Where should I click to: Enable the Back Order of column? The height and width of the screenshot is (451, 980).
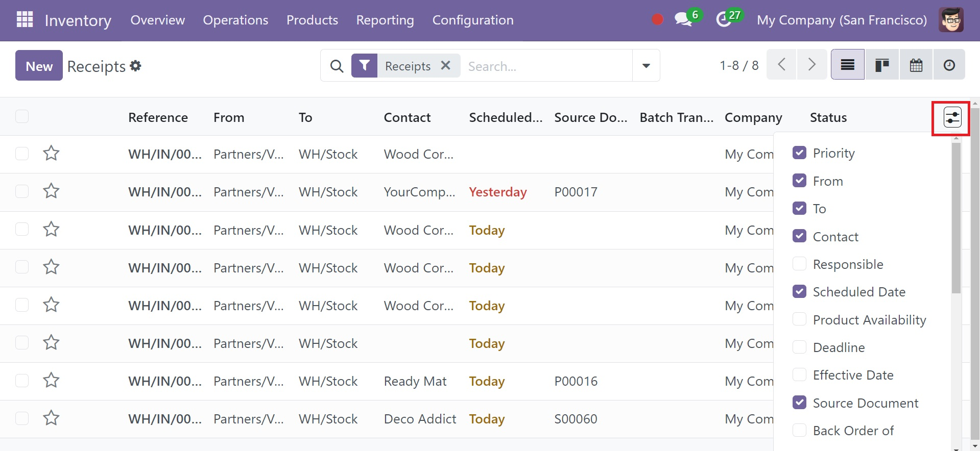point(799,430)
